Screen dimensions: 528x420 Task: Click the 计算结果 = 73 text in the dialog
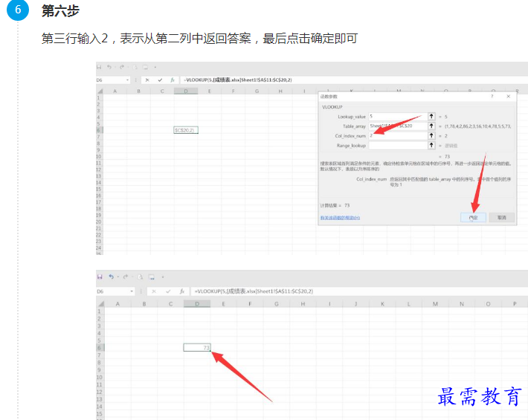(335, 205)
